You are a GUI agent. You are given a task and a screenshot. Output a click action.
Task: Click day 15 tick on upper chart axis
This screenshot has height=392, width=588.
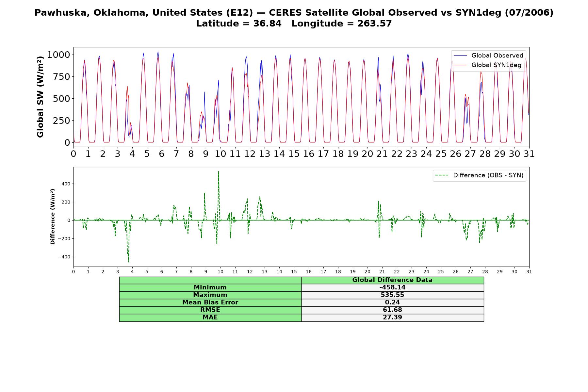(x=294, y=154)
